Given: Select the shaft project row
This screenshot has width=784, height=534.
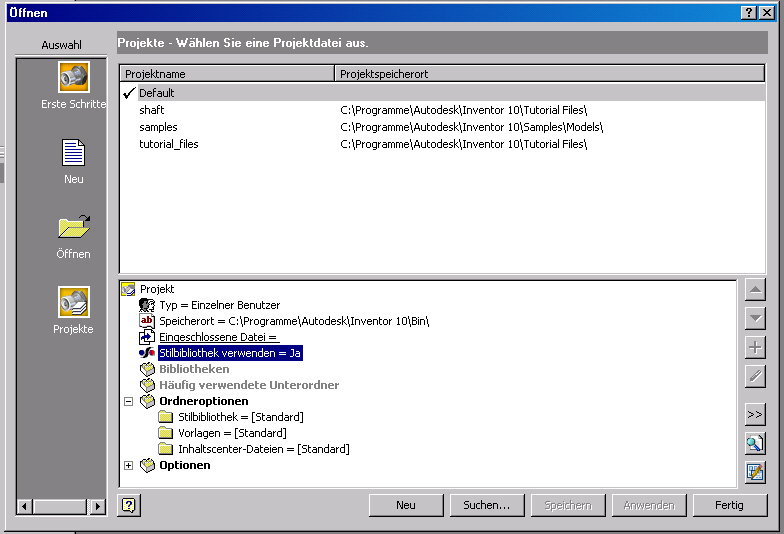Looking at the screenshot, I should (x=442, y=110).
